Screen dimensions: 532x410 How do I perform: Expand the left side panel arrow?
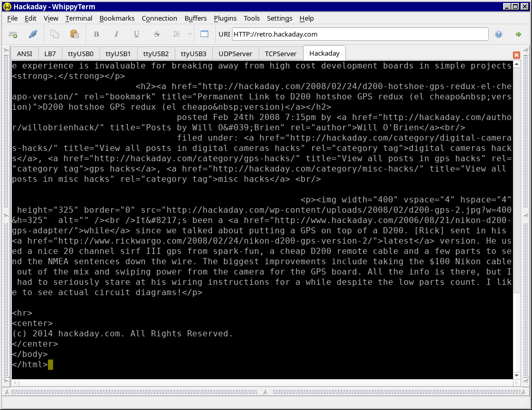click(x=6, y=52)
